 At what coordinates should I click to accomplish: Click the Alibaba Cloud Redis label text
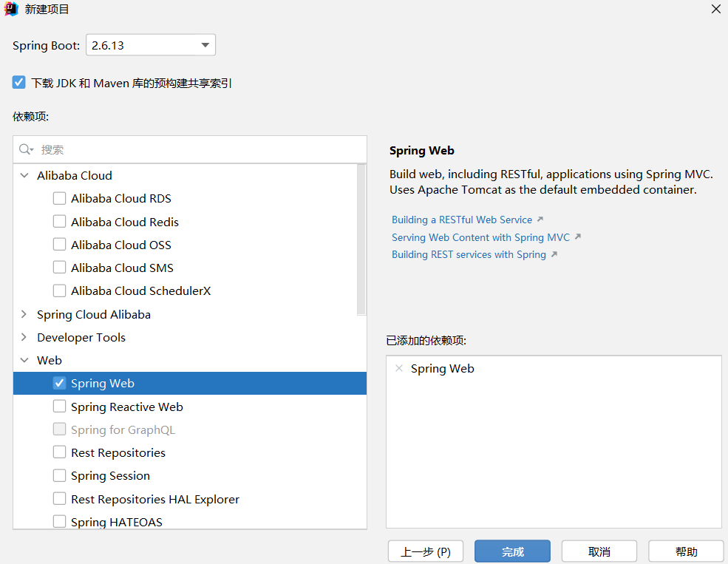[x=125, y=222]
